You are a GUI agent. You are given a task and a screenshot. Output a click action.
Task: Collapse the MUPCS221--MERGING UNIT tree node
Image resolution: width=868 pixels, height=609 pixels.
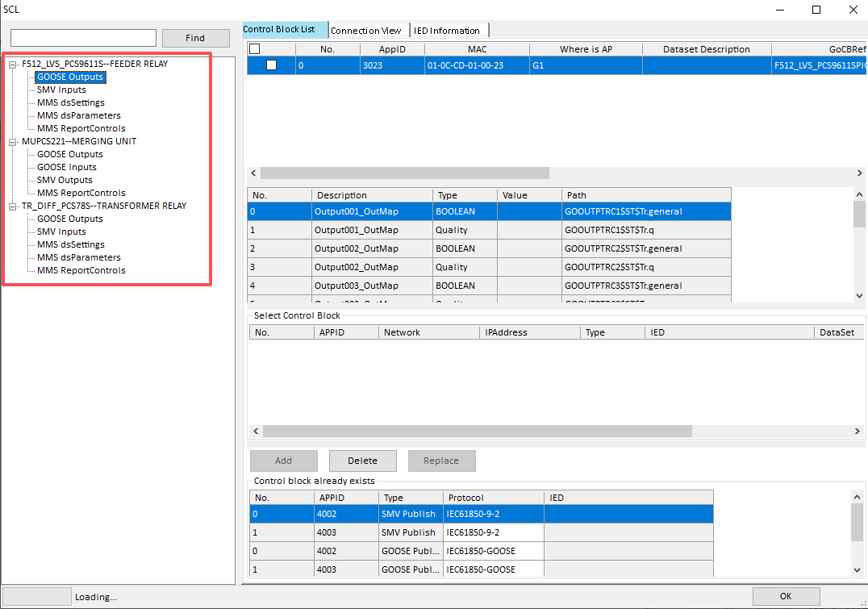point(12,140)
